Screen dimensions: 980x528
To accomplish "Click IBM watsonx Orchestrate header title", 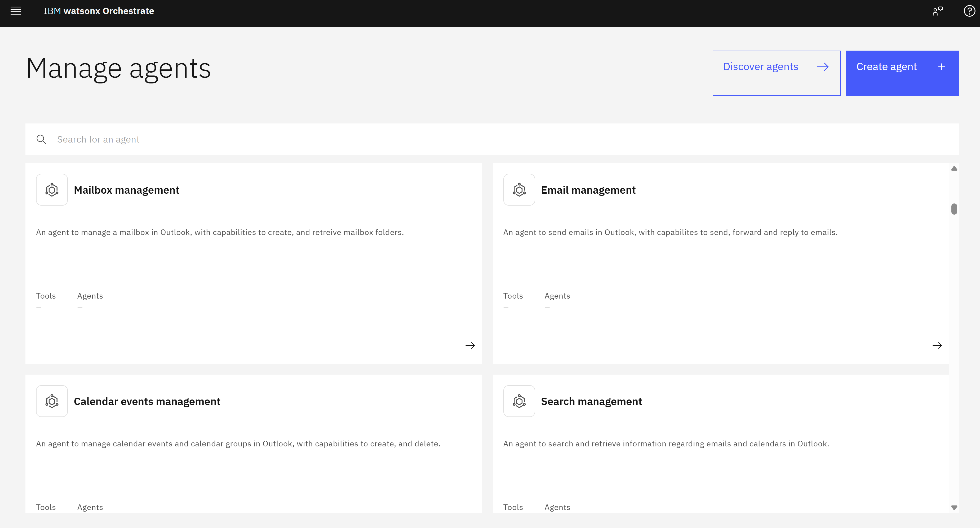I will [99, 11].
